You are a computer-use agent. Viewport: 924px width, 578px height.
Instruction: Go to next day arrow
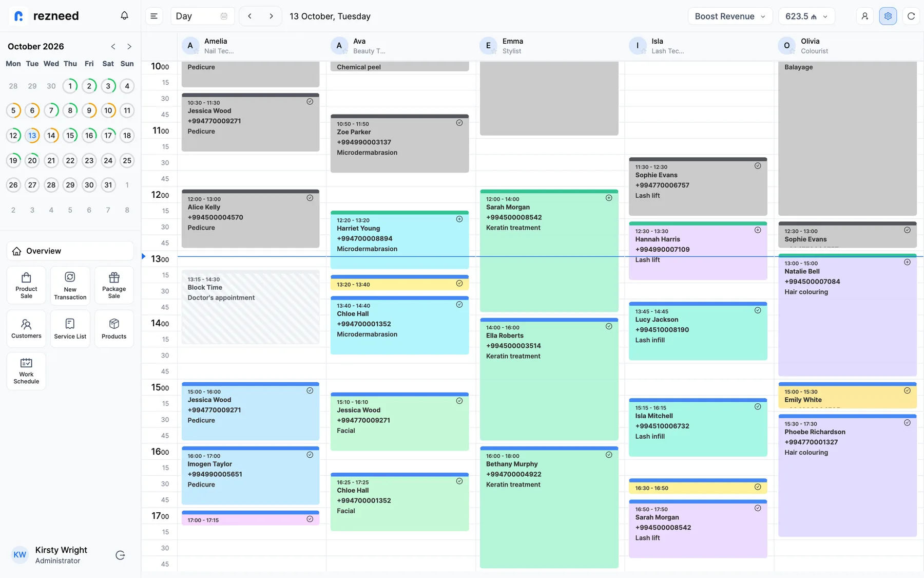click(271, 16)
